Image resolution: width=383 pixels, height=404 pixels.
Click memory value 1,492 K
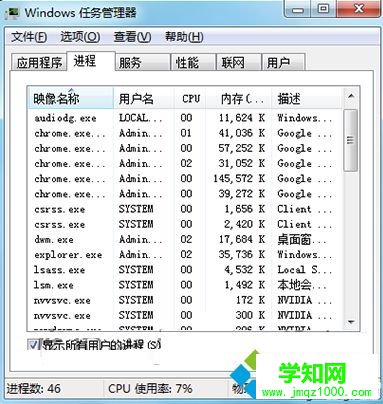tap(245, 285)
